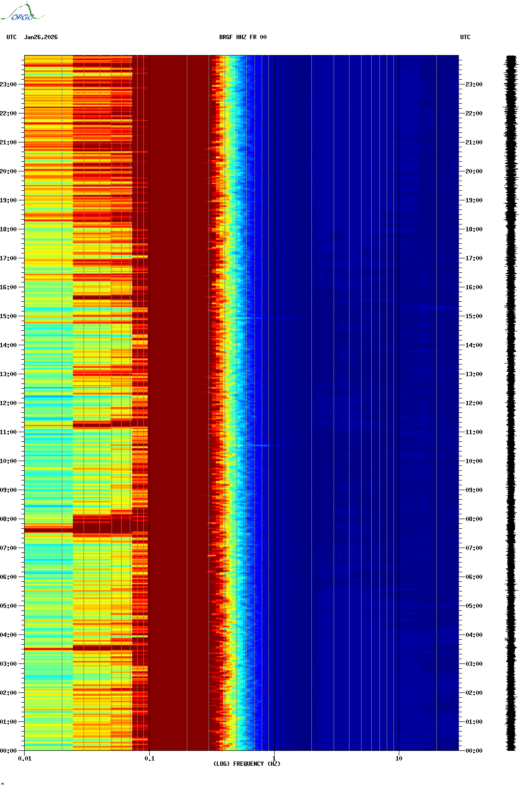The width and height of the screenshot is (532, 789).
Task: Click the UTC label at top right
Action: (x=465, y=37)
